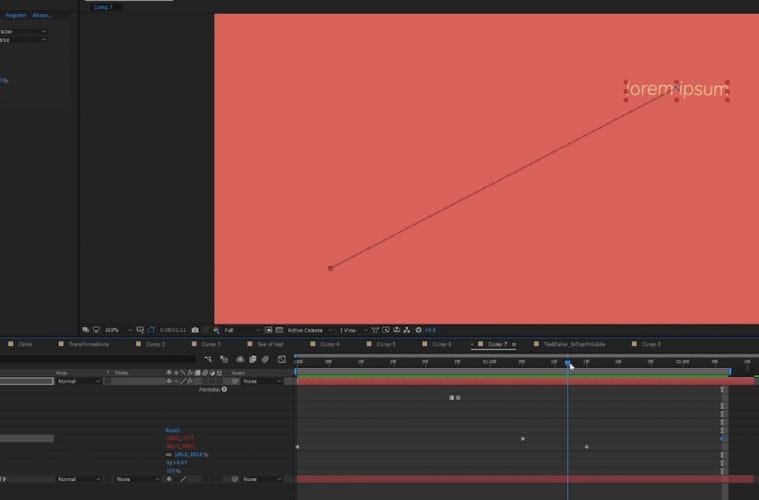Click the Graph Editor icon

[x=282, y=359]
